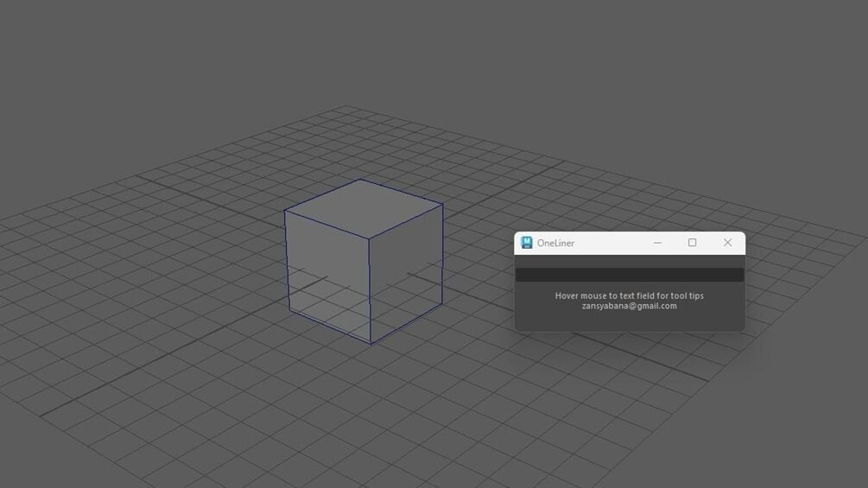Close the OneLiner window
Screen dimensions: 868x488
pos(727,243)
